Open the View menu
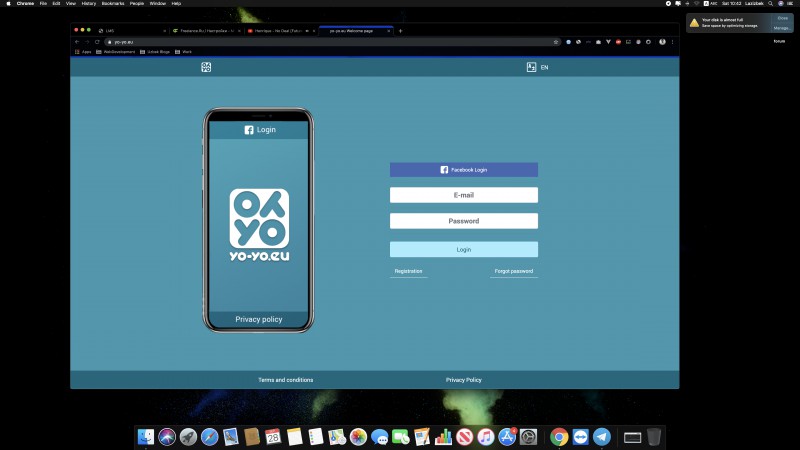Image resolution: width=800 pixels, height=450 pixels. [x=71, y=4]
